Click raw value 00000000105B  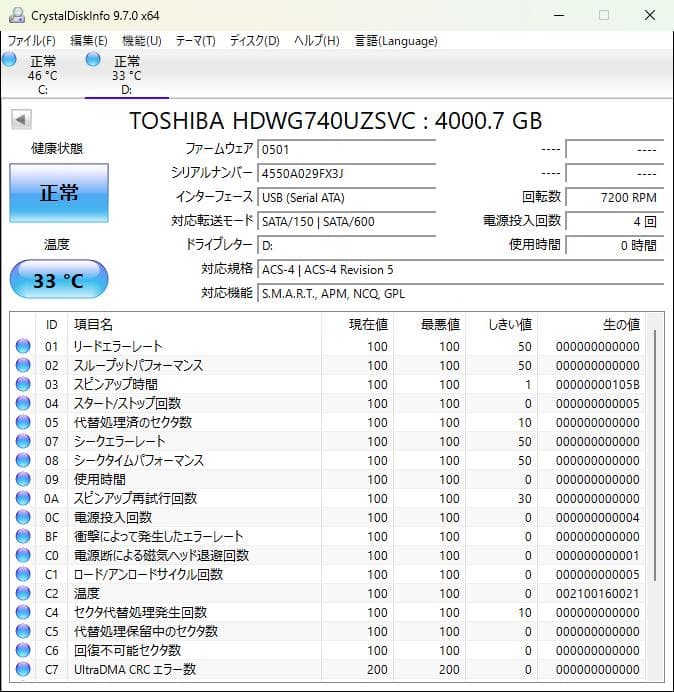coord(597,384)
